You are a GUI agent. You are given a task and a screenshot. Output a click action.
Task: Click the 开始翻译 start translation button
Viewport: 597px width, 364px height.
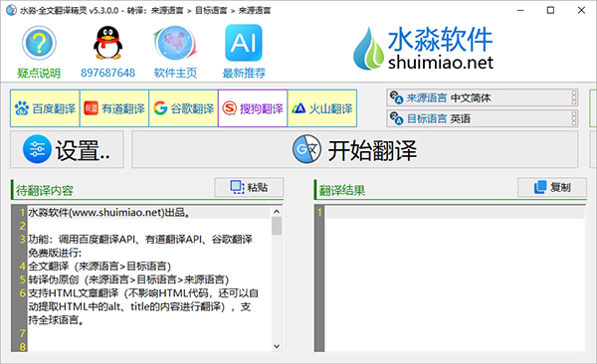[x=355, y=149]
